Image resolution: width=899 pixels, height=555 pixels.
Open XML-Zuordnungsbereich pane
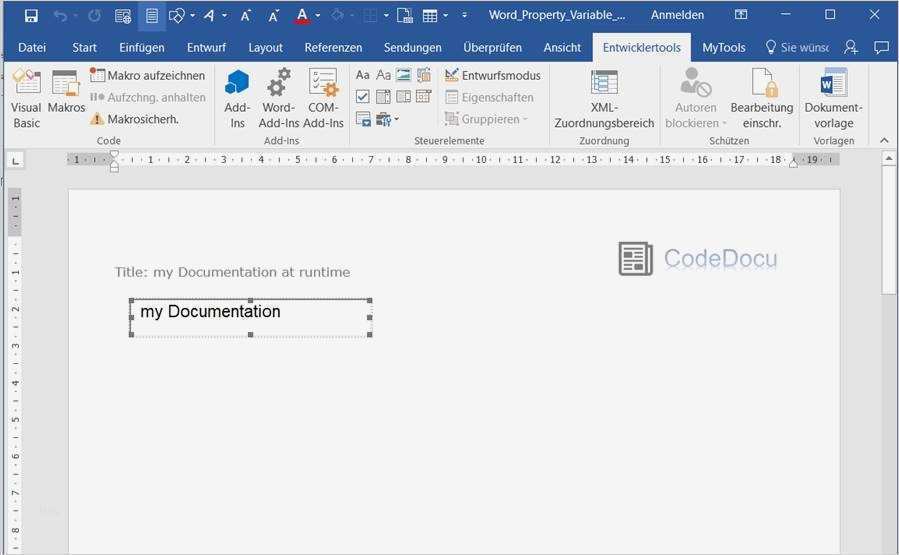click(x=604, y=99)
